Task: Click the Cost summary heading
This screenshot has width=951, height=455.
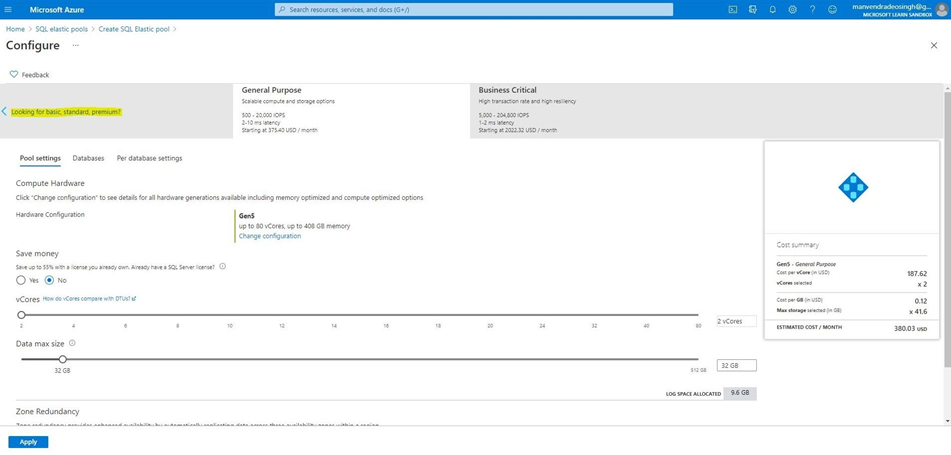Action: [x=798, y=245]
